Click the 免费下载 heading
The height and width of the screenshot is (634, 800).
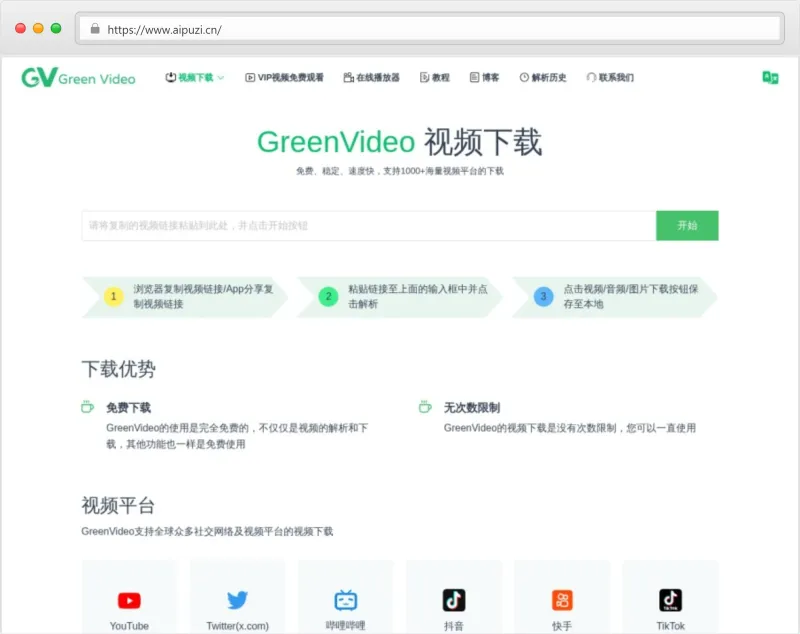(x=129, y=408)
